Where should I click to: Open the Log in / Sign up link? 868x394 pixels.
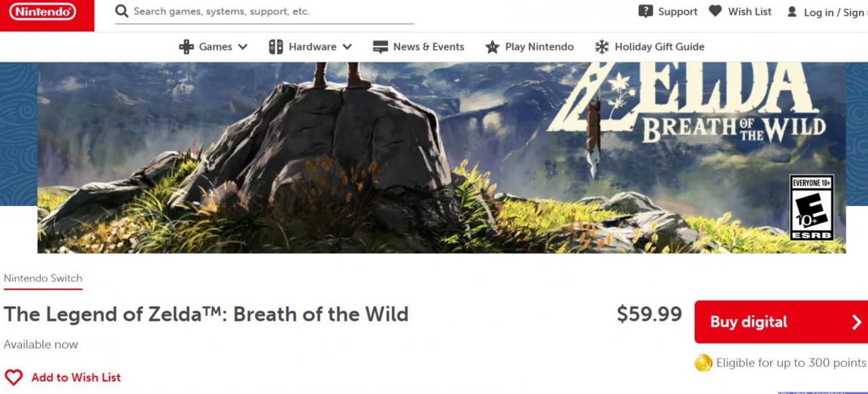[x=835, y=12]
